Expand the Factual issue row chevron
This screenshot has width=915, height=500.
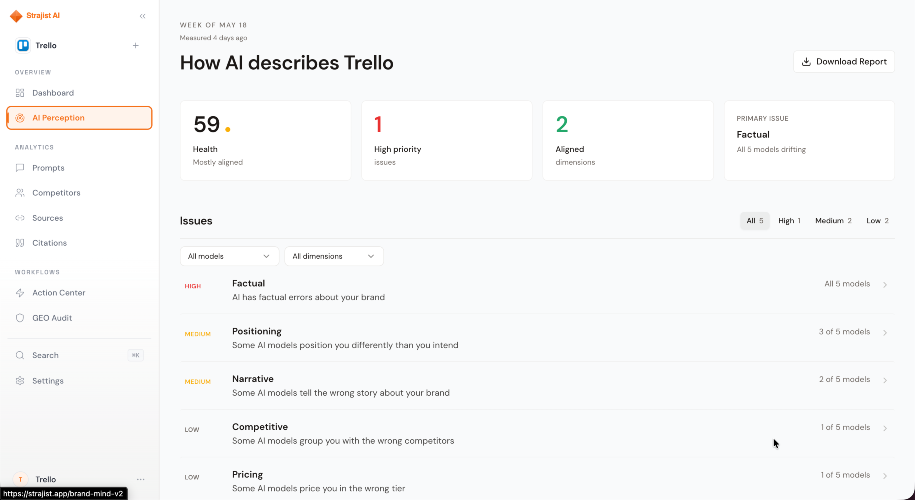[x=885, y=285]
